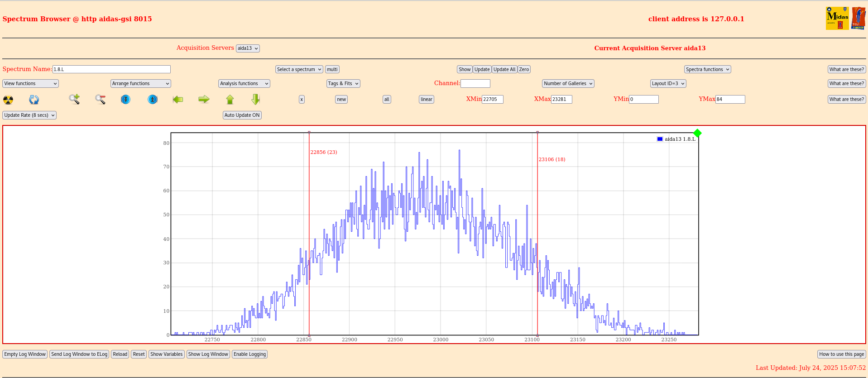Click the green down arrow icon
Screen dimensions: 868x378
click(256, 99)
